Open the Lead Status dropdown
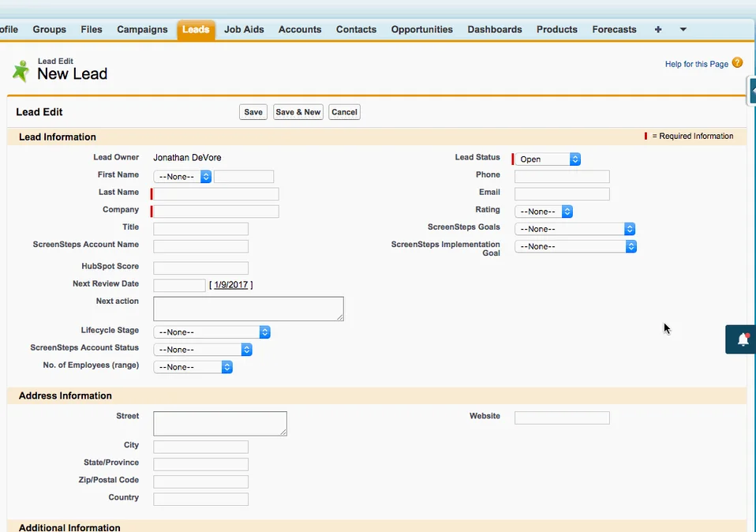Viewport: 756px width, 532px height. coord(547,159)
